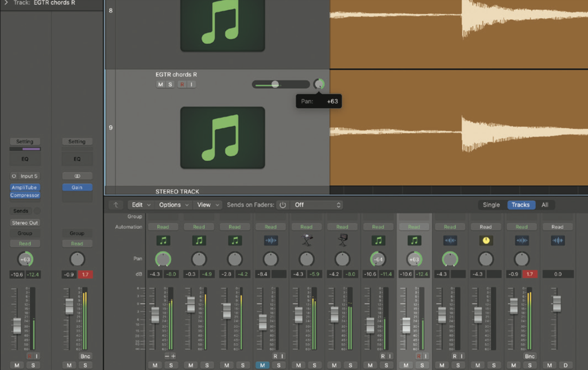Image resolution: width=588 pixels, height=370 pixels.
Task: Toggle the Sends on Faders power button
Action: (x=283, y=205)
